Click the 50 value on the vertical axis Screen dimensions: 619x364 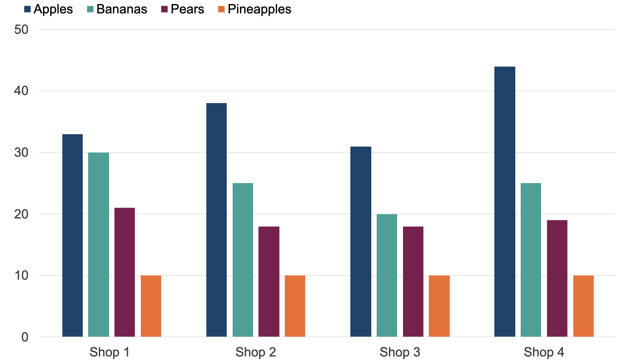[x=21, y=30]
